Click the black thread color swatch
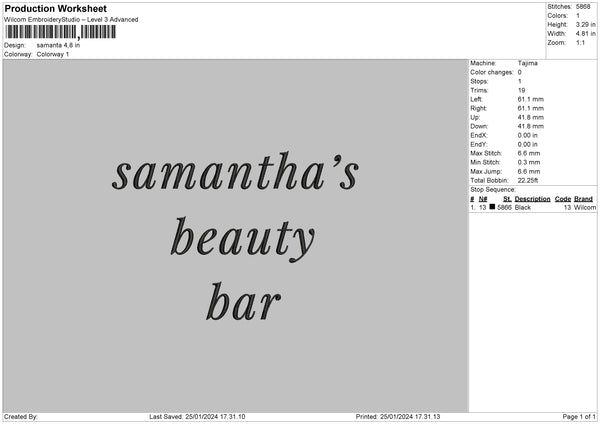The image size is (600, 424). pos(492,207)
